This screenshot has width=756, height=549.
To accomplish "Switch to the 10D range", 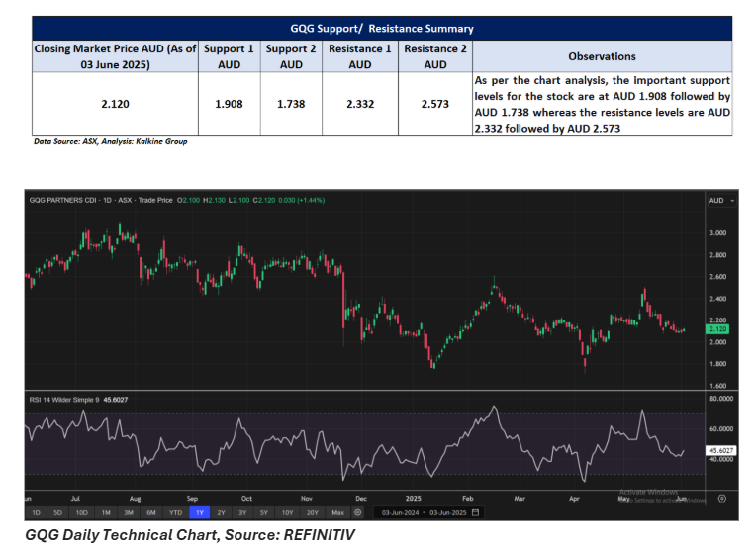I will tap(82, 512).
